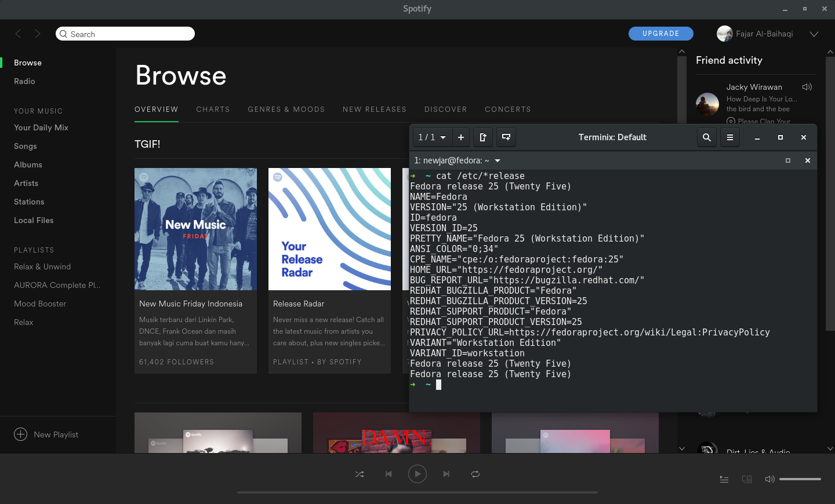
Task: Add a new Terminix session
Action: click(461, 137)
